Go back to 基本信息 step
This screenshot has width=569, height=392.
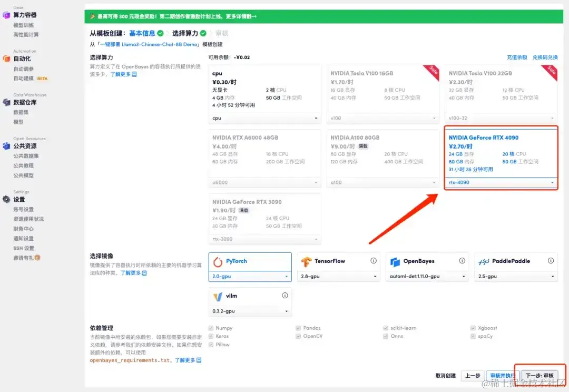tap(142, 33)
